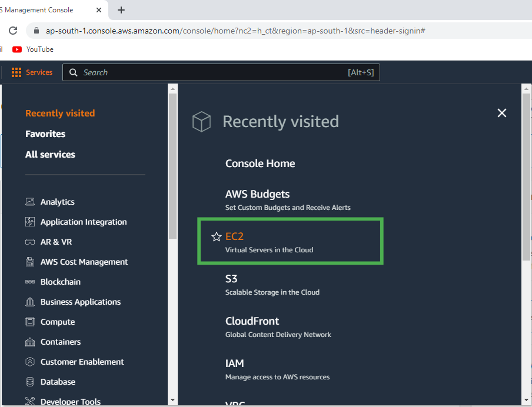The height and width of the screenshot is (407, 532).
Task: Click the left panel scrollbar thumb
Action: (172, 166)
